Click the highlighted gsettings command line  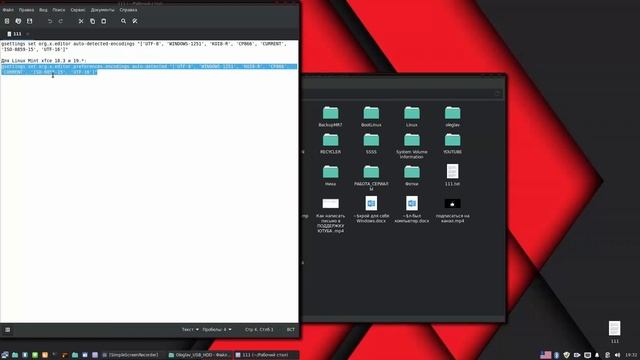pos(149,69)
